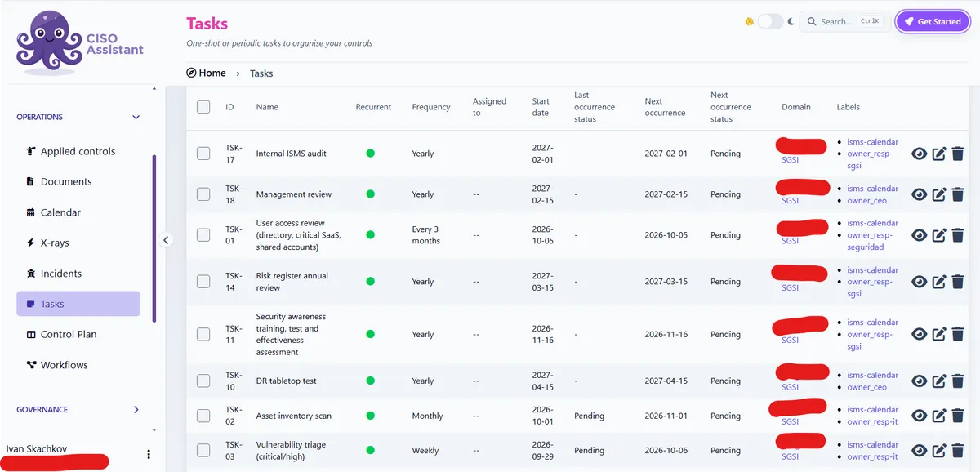Open Documents in sidebar
980x472 pixels.
[x=78, y=181]
